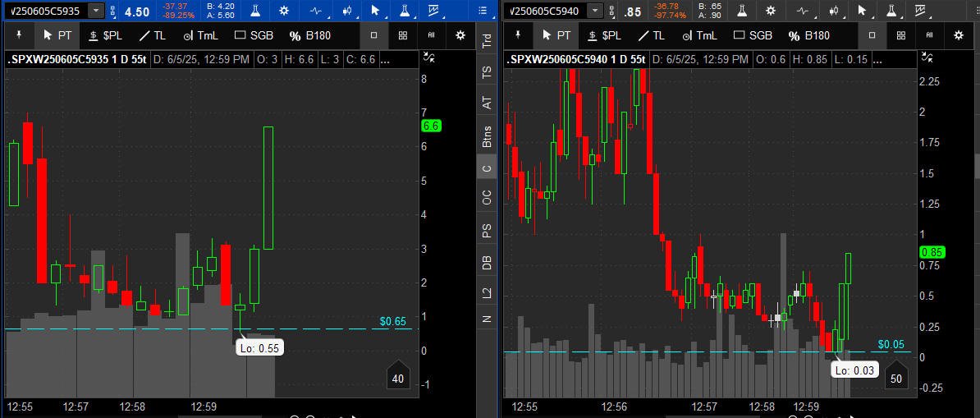Click the candlestick chart type icon, left chart
Viewport: 980px width, 418px height.
click(x=347, y=11)
